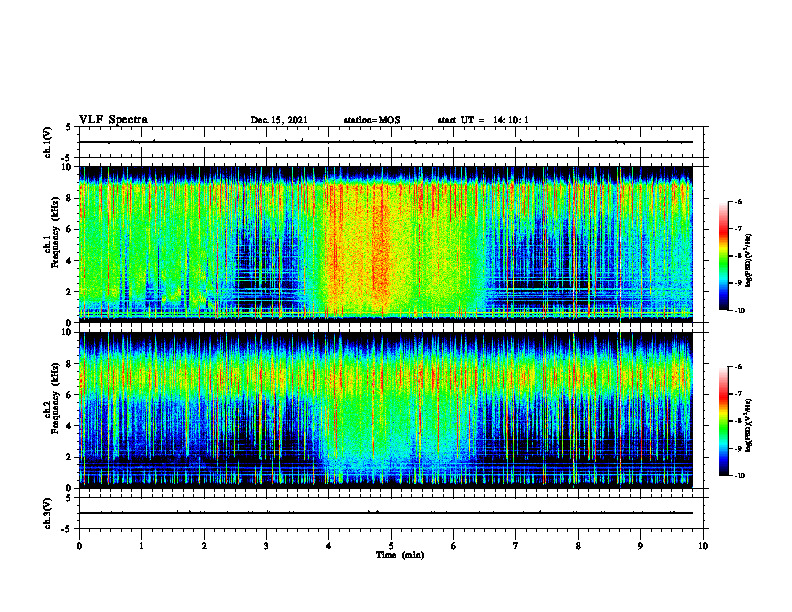Click the "2" frequency tick of ch.1 spectrogram
Screen dimensions: 792x612
click(x=70, y=292)
